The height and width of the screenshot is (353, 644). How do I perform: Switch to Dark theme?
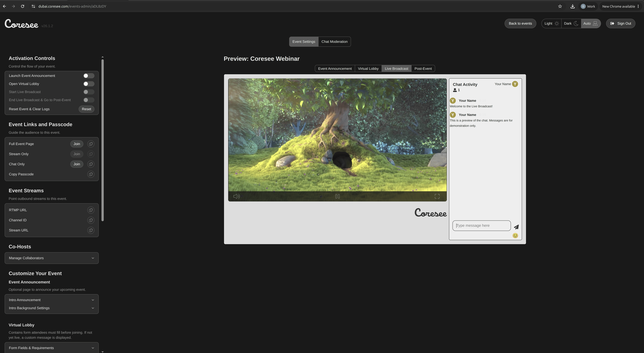[x=571, y=23]
